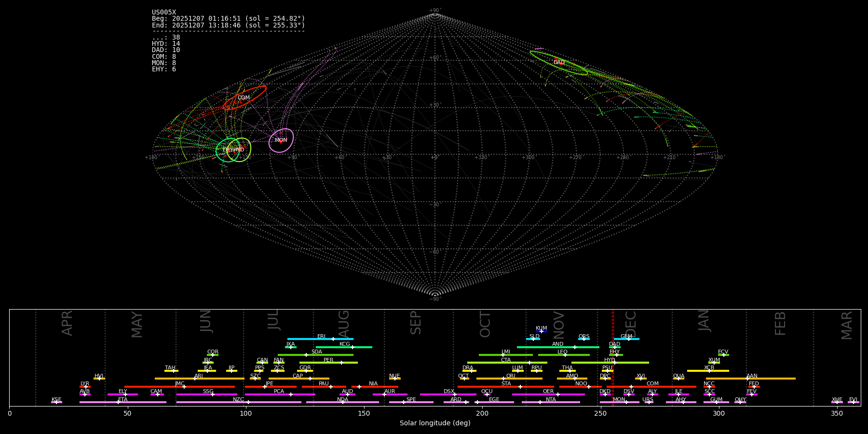This screenshot has width=868, height=434.
Task: Click the orange ARI bar on timeline
Action: click(200, 379)
